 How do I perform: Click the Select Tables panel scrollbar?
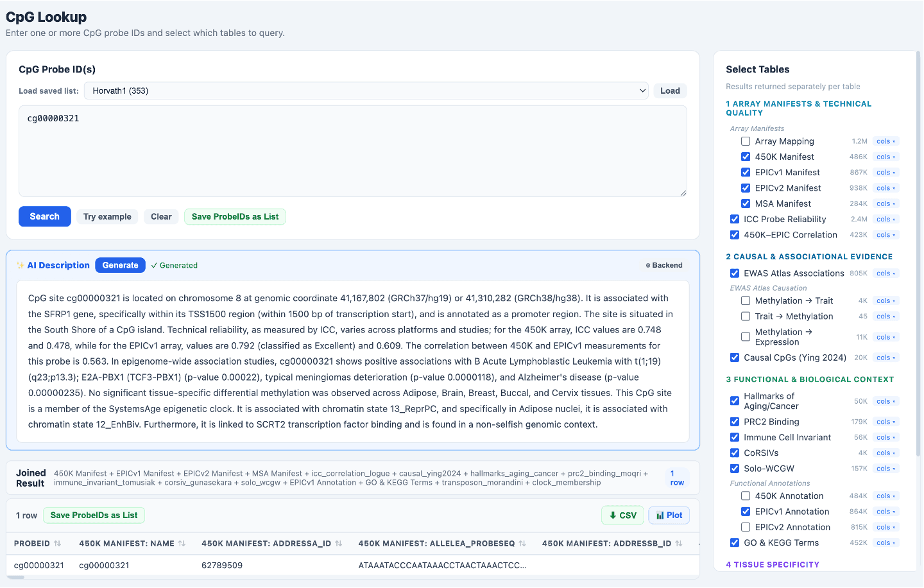pos(918,253)
